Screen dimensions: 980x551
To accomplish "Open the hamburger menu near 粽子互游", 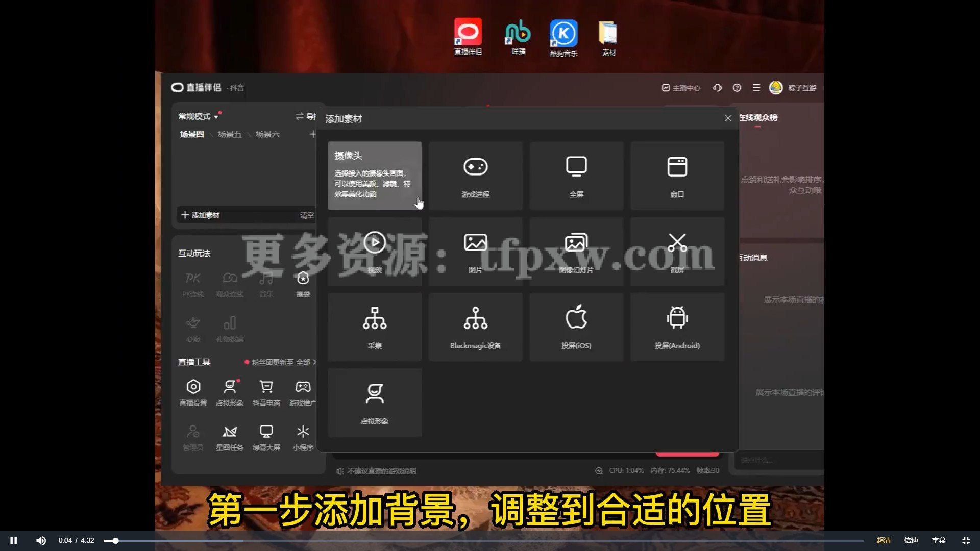I will 756,88.
